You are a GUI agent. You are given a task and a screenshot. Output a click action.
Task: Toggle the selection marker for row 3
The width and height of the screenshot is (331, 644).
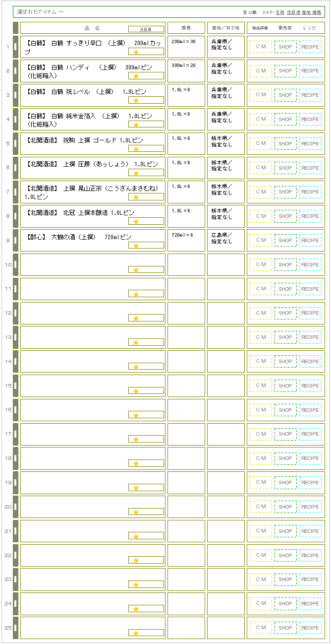click(x=15, y=95)
